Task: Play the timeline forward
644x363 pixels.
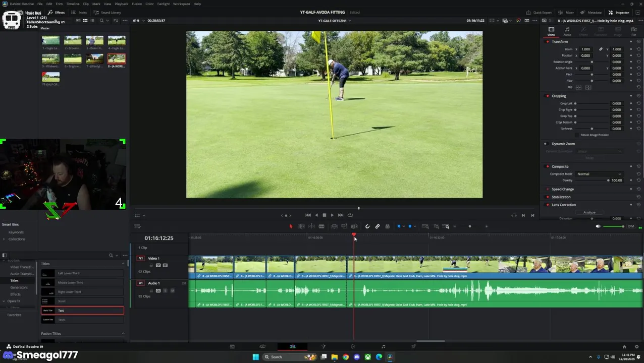Action: point(332,215)
